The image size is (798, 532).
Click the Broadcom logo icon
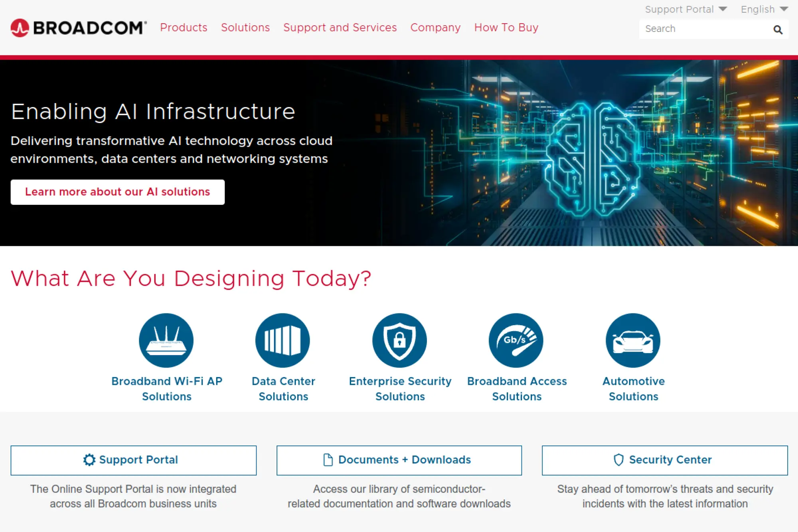click(x=19, y=28)
